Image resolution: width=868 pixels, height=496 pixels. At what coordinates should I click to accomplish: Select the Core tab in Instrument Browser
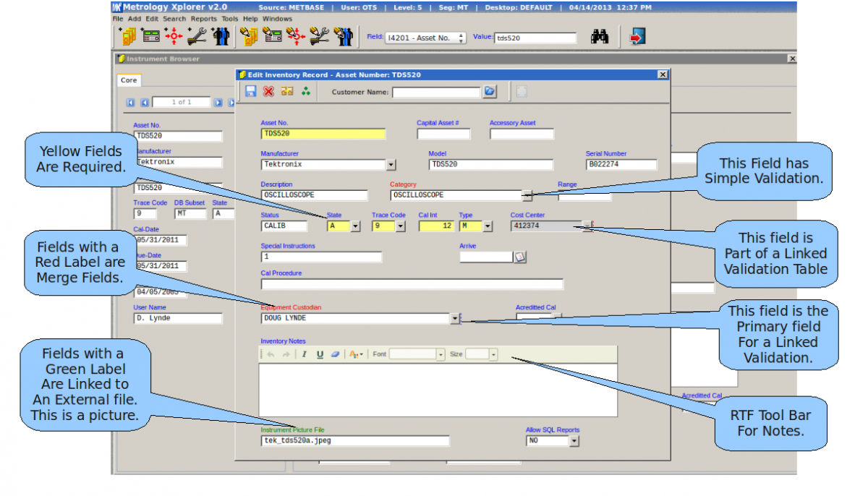129,80
